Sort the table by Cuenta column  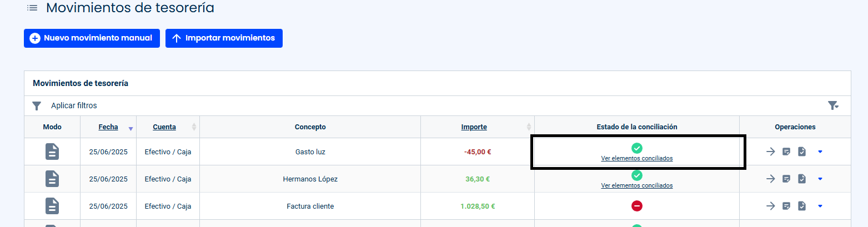click(x=164, y=127)
